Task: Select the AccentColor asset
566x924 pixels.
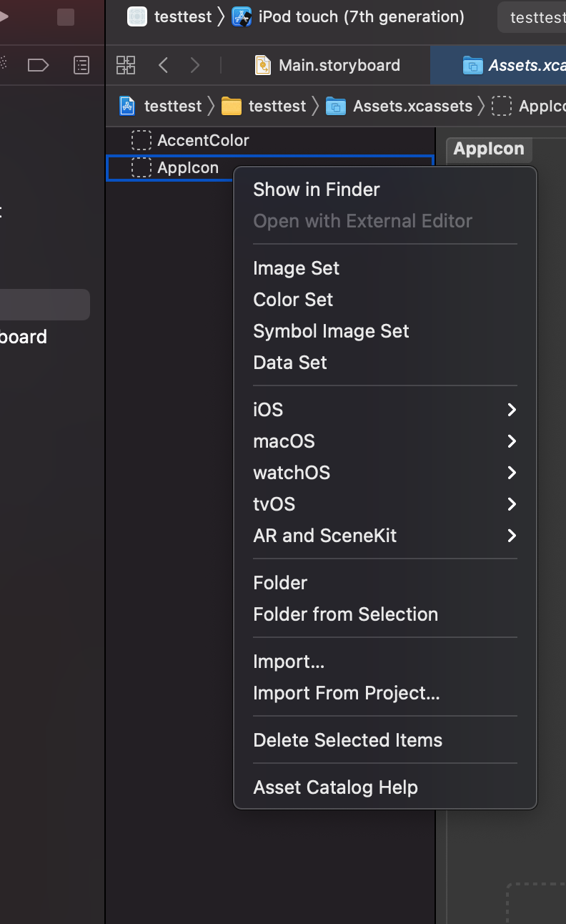Action: tap(203, 140)
